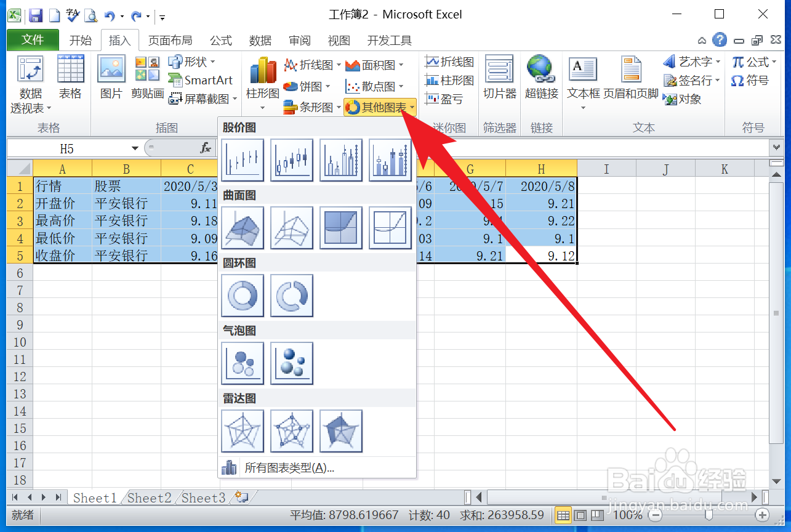
Task: Select Sheet2 worksheet tab
Action: click(x=149, y=498)
